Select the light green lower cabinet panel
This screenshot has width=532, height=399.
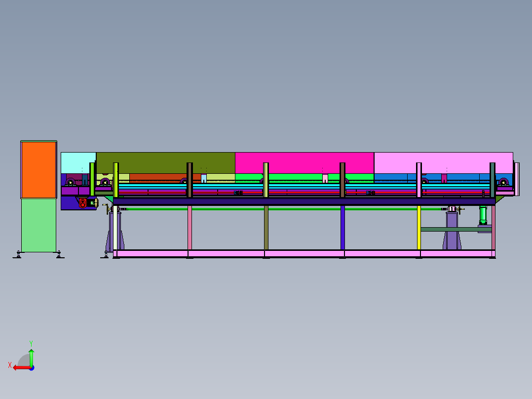point(38,226)
